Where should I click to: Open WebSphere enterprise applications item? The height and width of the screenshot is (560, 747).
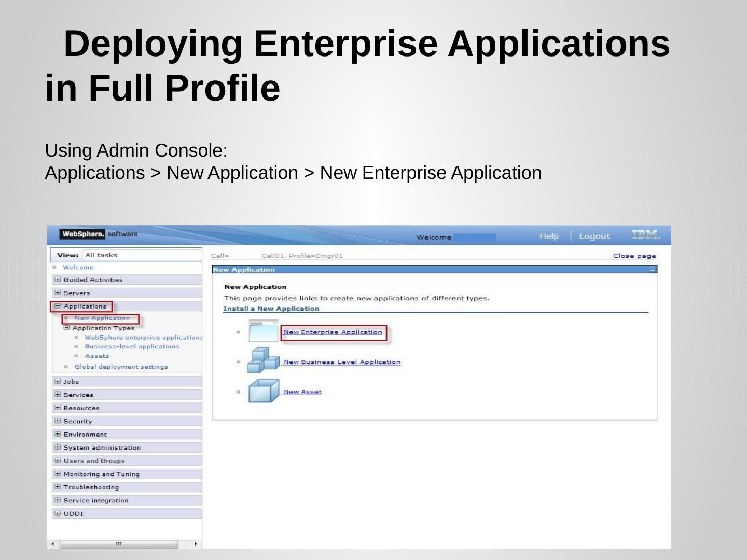[x=143, y=338]
